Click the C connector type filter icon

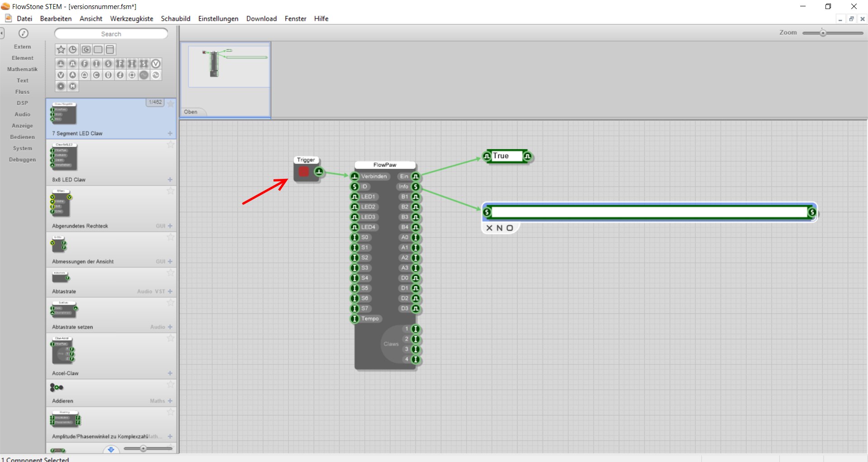tap(96, 75)
